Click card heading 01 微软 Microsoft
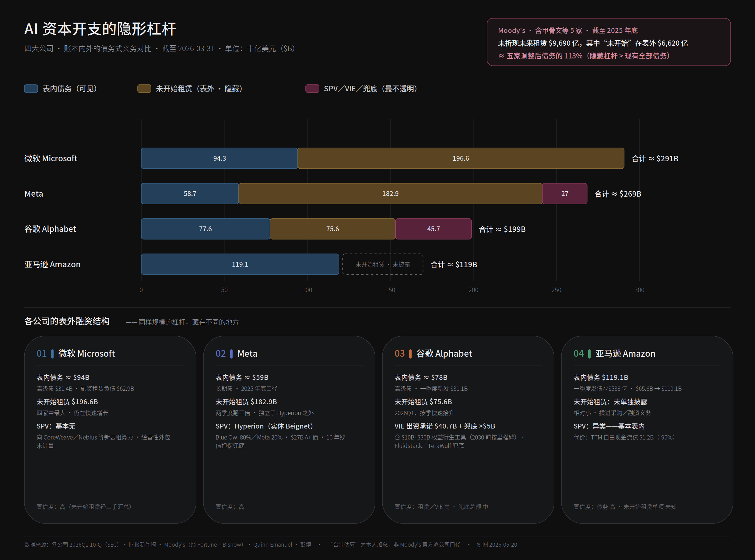The height and width of the screenshot is (560, 755). click(x=76, y=354)
